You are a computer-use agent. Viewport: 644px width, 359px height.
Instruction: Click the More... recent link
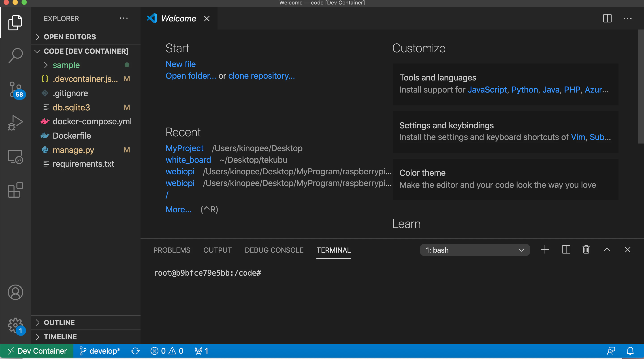179,209
